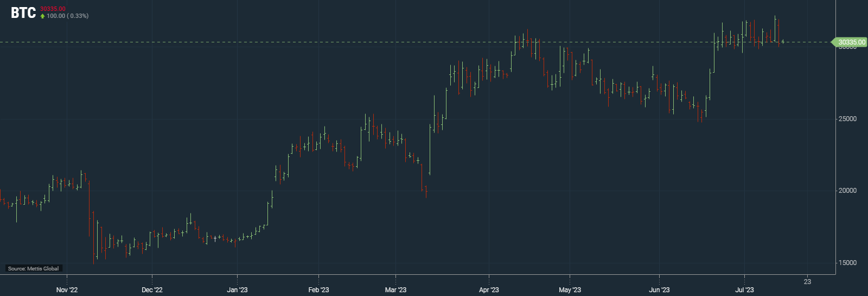
Task: Click the BTC ticker symbol title
Action: [x=23, y=12]
